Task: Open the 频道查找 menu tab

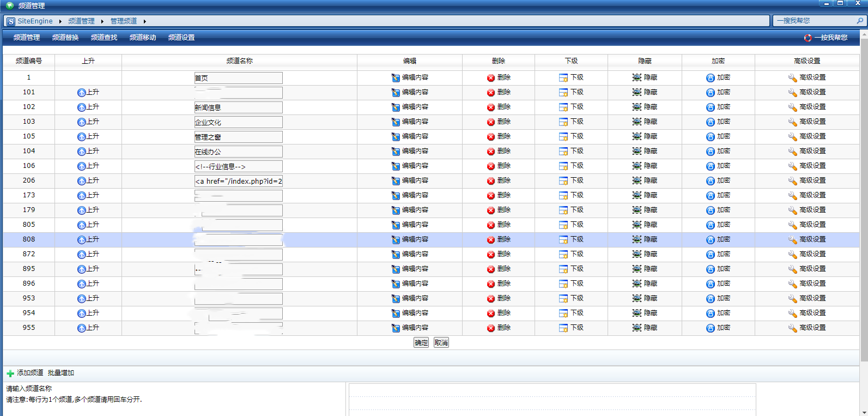Action: (104, 38)
